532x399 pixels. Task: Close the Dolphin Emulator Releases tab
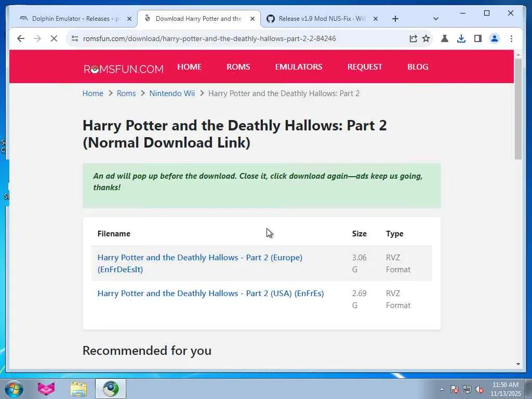129,19
